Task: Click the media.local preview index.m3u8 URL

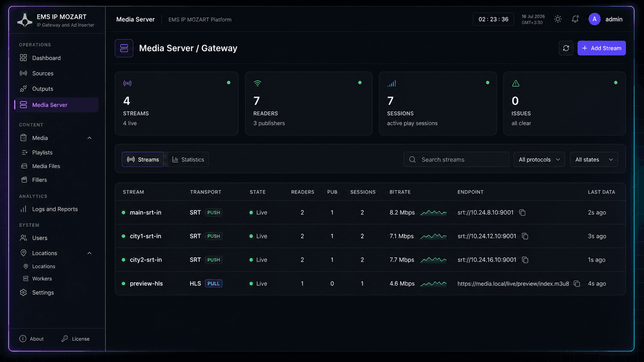Action: 513,284
